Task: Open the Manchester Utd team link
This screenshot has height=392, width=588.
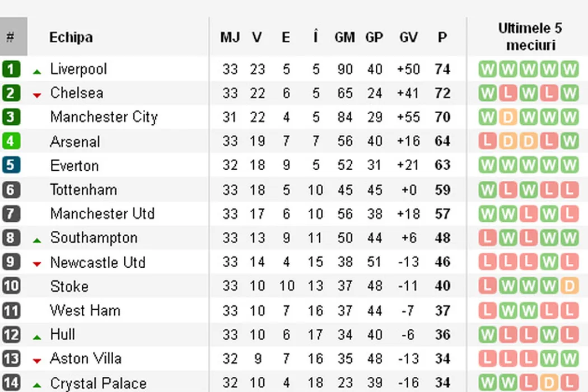Action: [x=102, y=214]
